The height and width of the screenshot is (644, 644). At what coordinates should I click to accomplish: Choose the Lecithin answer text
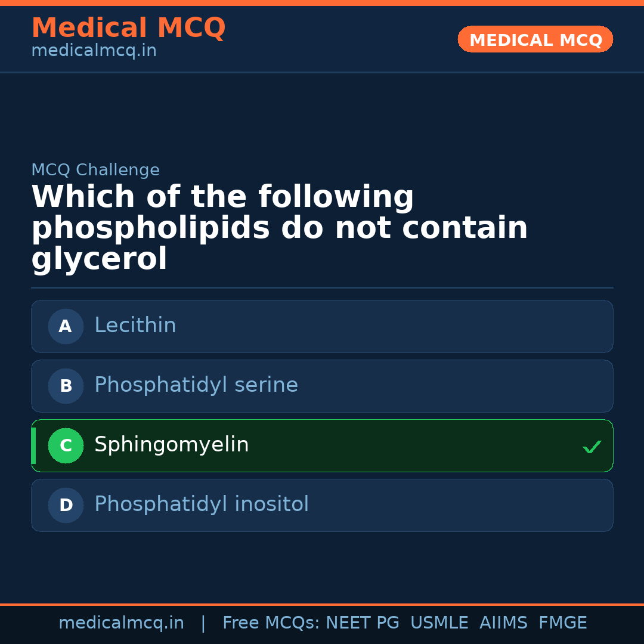(135, 326)
